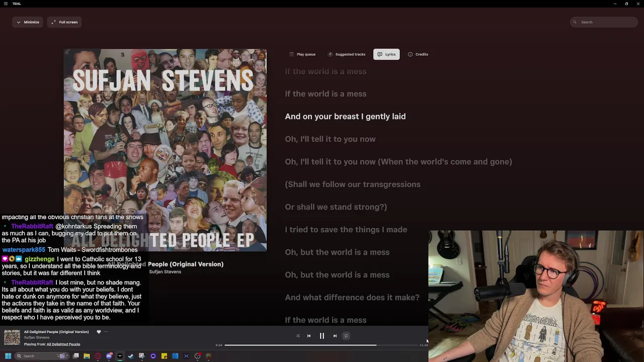Jump to lyric "Or shall we stand strong?)"
This screenshot has width=644, height=362.
coord(336,207)
